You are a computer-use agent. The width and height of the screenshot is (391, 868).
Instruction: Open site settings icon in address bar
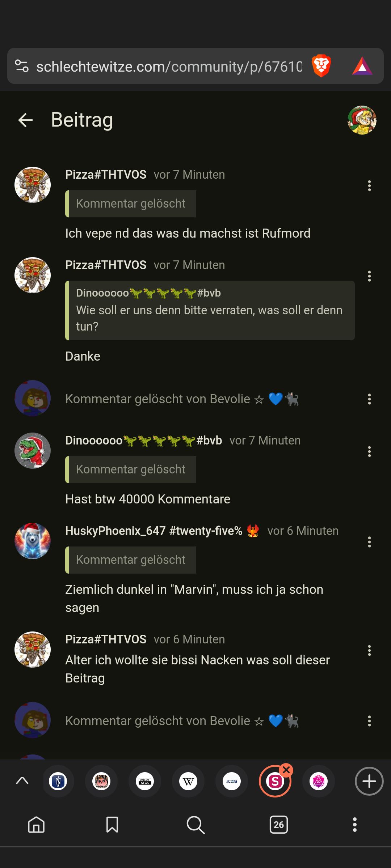(22, 66)
